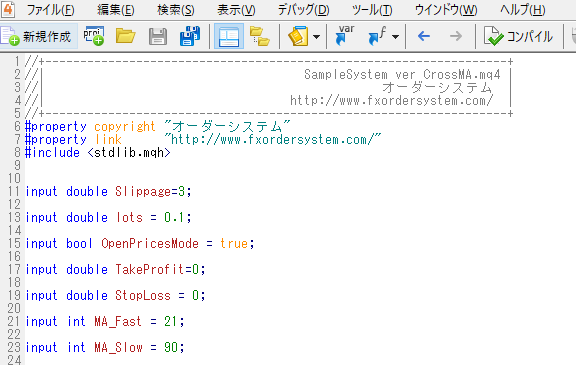Click the yellow styler book icon

pos(298,36)
